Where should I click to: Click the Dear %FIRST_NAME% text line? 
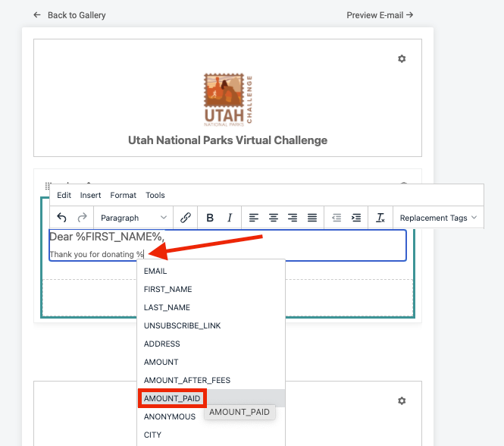pos(107,237)
